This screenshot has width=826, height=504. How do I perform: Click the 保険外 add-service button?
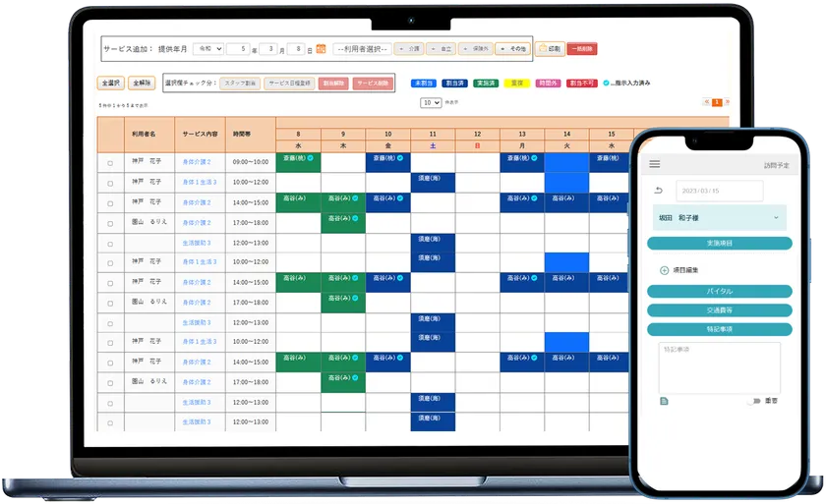coord(476,49)
